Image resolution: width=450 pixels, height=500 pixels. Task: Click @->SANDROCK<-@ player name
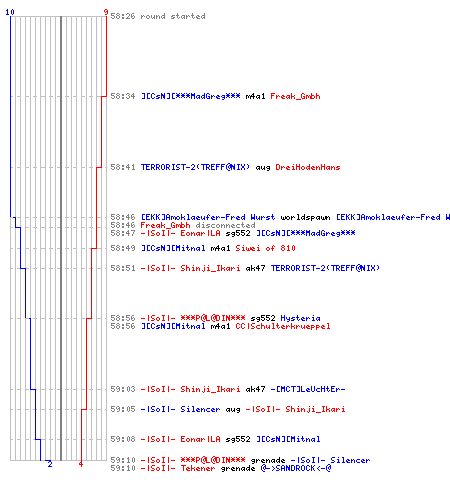point(296,468)
